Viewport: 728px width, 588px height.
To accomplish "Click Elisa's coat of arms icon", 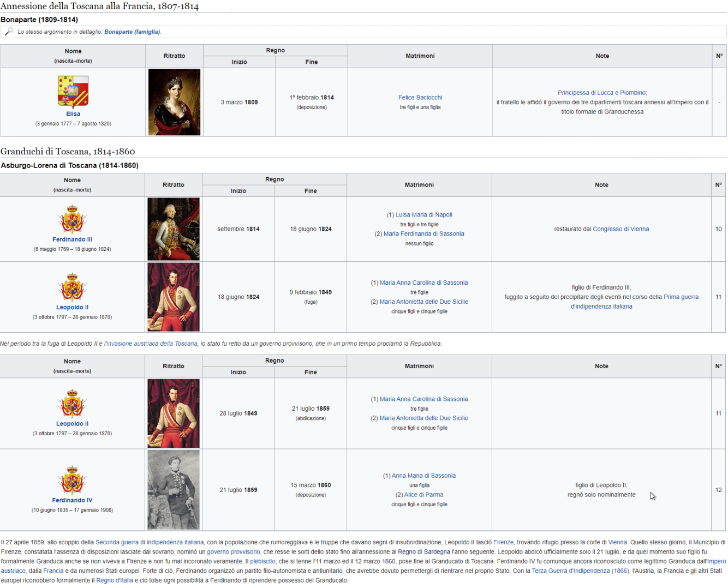I will point(73,91).
